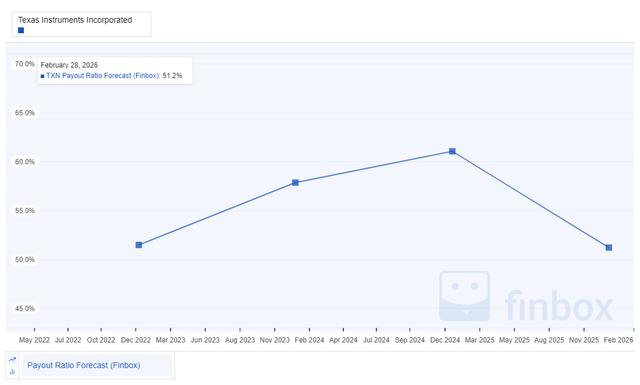Click the 50.0% y-axis label

point(24,260)
